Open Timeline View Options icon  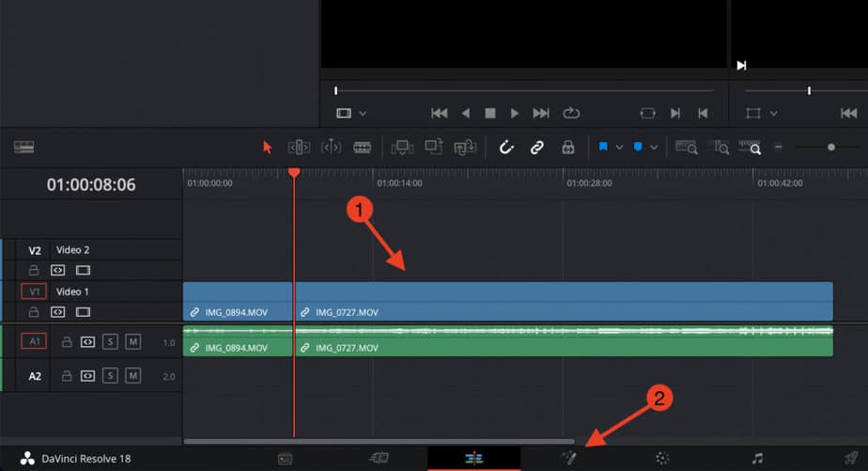coord(23,148)
